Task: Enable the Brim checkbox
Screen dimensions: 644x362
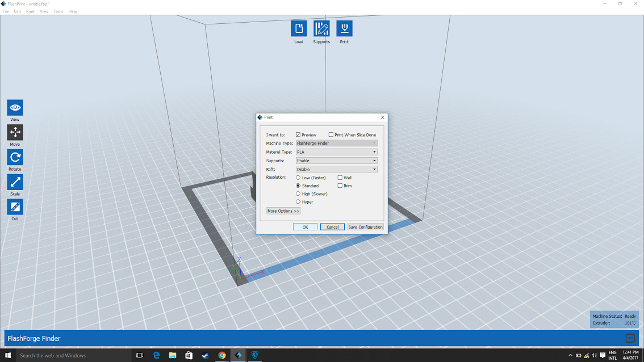Action: pos(340,186)
